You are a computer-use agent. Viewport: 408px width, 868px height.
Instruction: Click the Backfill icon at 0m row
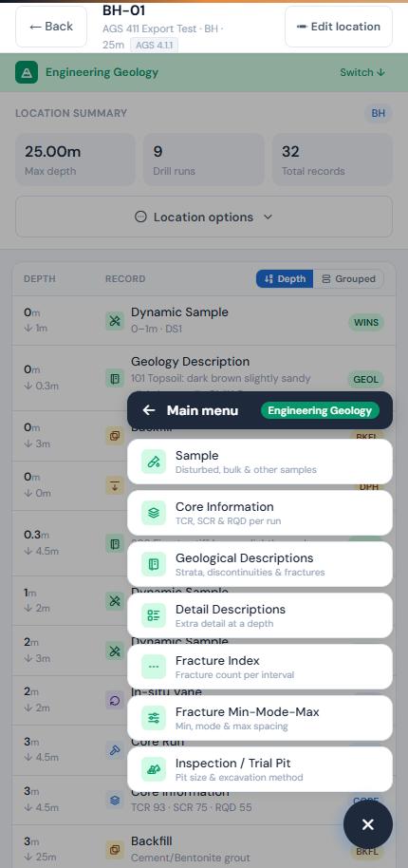point(115,436)
